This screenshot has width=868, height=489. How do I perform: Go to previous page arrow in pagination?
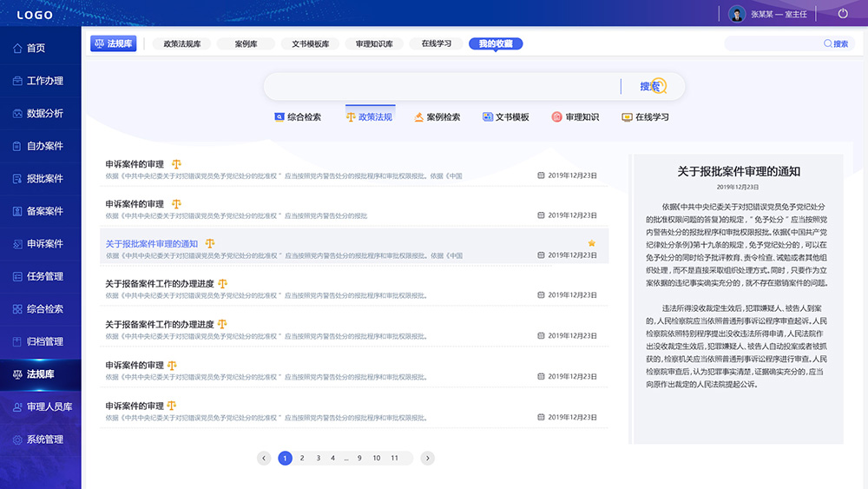(264, 458)
